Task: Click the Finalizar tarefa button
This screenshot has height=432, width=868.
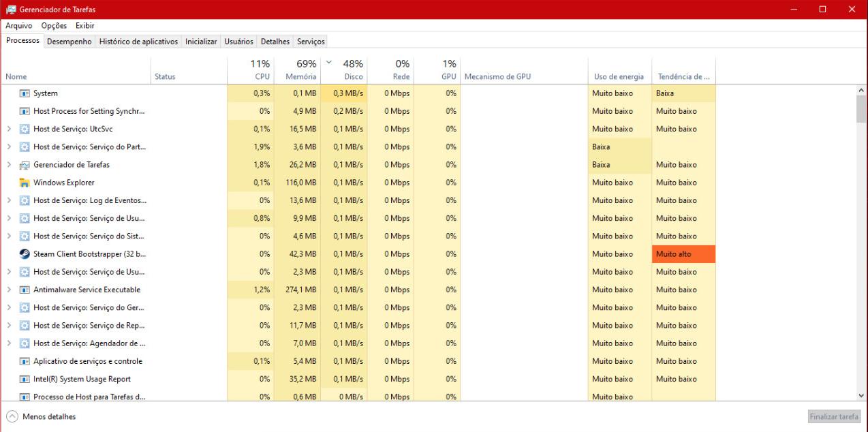Action: tap(834, 416)
